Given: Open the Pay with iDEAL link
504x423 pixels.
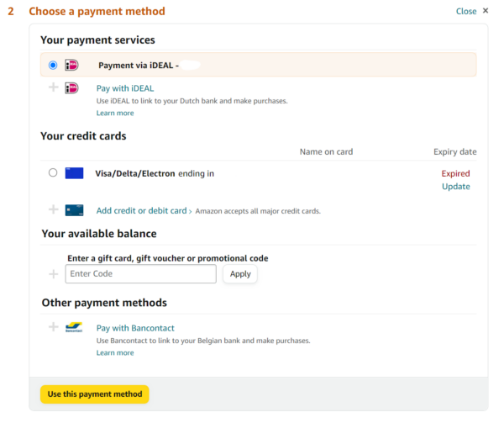Looking at the screenshot, I should (x=125, y=87).
